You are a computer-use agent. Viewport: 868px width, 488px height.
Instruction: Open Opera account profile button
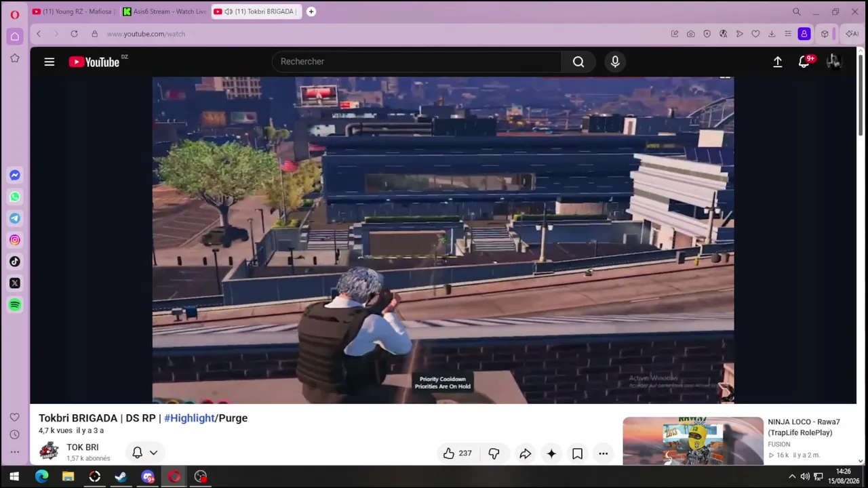(x=804, y=34)
